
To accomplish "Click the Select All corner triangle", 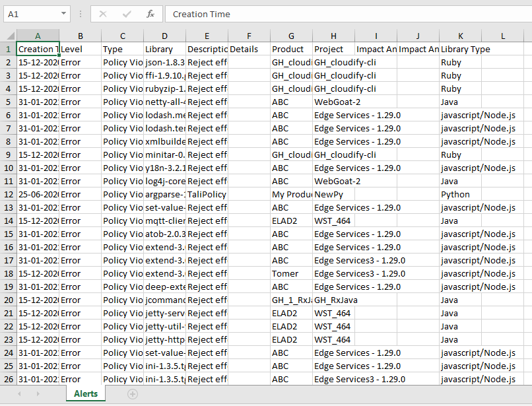I will 8,36.
